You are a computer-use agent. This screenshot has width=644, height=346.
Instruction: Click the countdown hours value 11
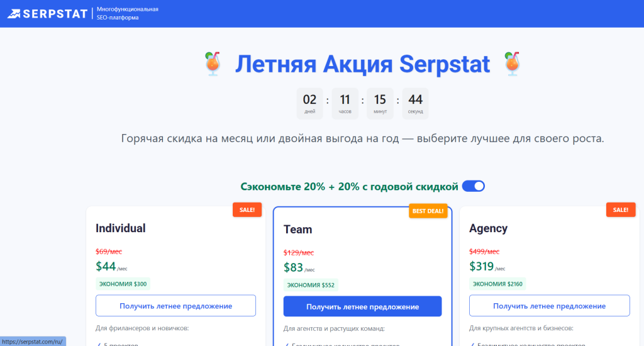tap(345, 99)
